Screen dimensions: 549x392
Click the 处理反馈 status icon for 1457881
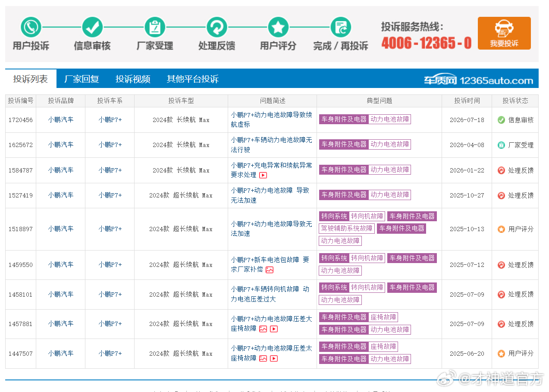click(501, 324)
